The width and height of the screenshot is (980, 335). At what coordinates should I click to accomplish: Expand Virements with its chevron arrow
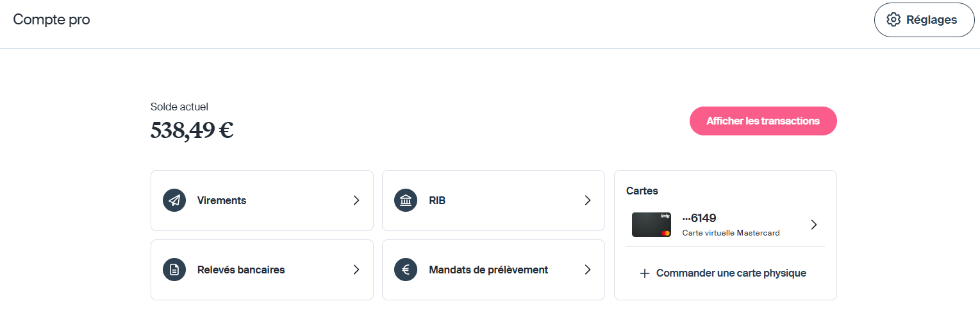pyautogui.click(x=356, y=200)
